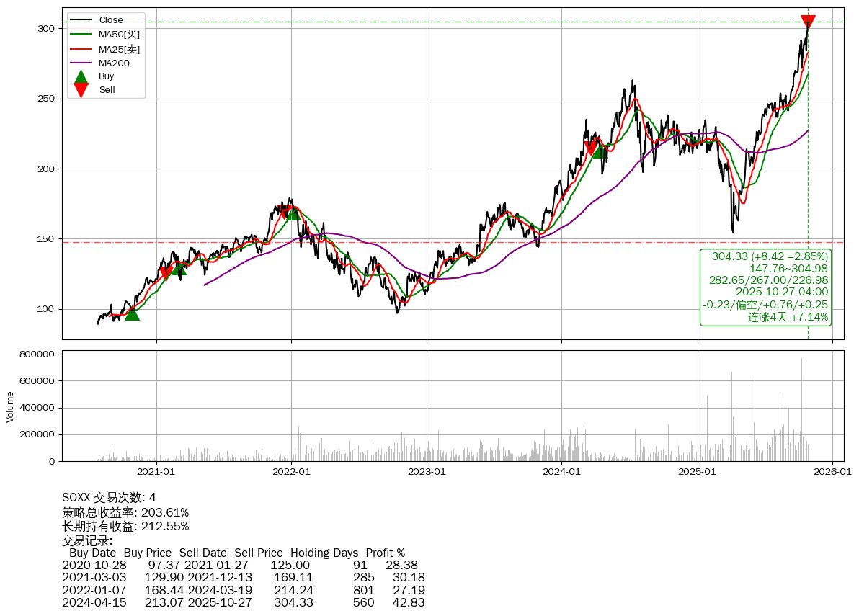Select the trade row bought 2020-10-28

[243, 566]
